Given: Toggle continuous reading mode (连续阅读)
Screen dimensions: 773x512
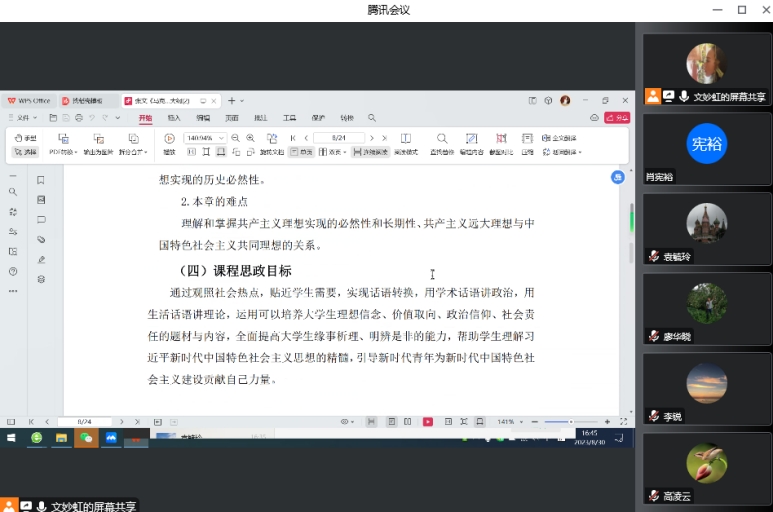Looking at the screenshot, I should coord(370,152).
